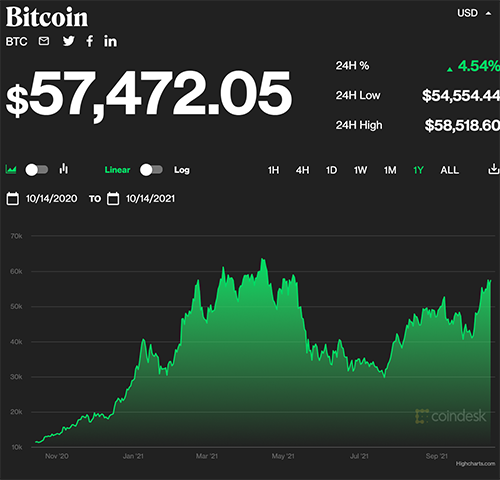Select the 1W time range
This screenshot has height=480, width=500.
tap(360, 170)
